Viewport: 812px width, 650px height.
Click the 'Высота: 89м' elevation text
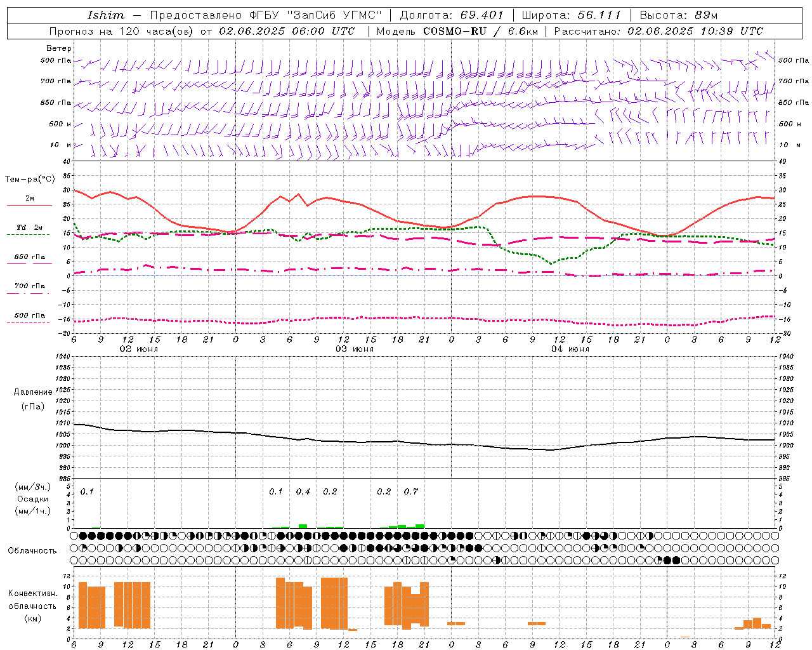(678, 15)
